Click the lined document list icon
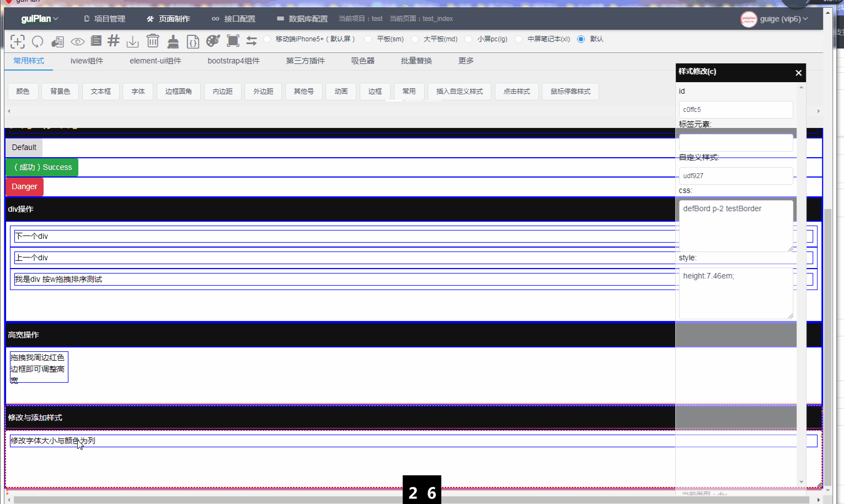This screenshot has width=844, height=504. coord(96,40)
